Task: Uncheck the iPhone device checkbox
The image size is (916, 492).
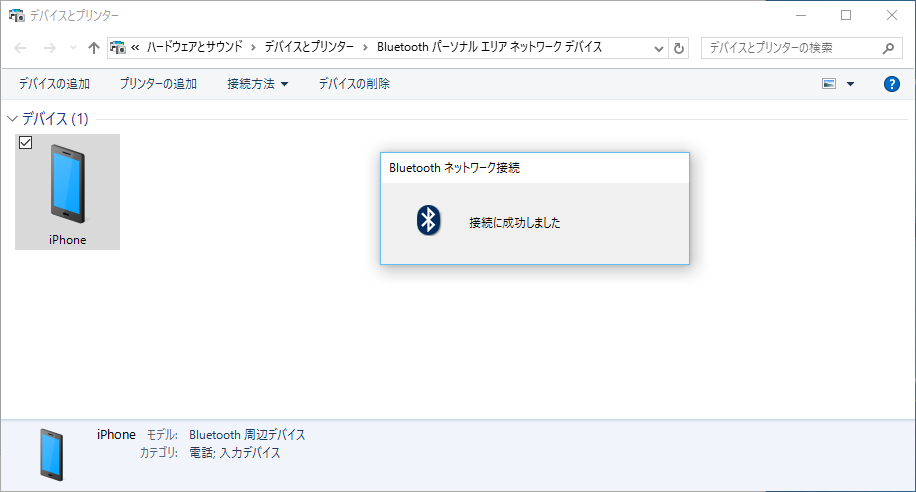Action: pyautogui.click(x=26, y=143)
